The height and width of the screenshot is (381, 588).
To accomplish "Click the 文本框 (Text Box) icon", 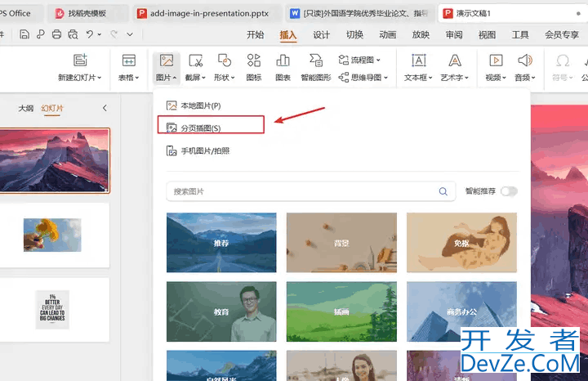I will [x=419, y=61].
